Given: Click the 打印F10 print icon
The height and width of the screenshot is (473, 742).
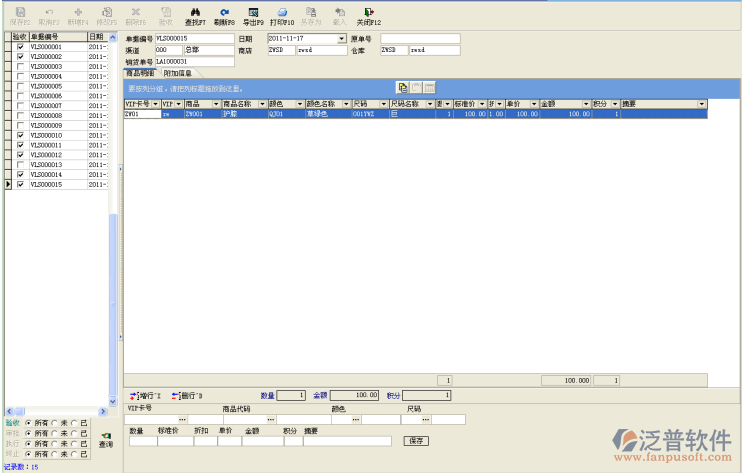Looking at the screenshot, I should pyautogui.click(x=282, y=11).
